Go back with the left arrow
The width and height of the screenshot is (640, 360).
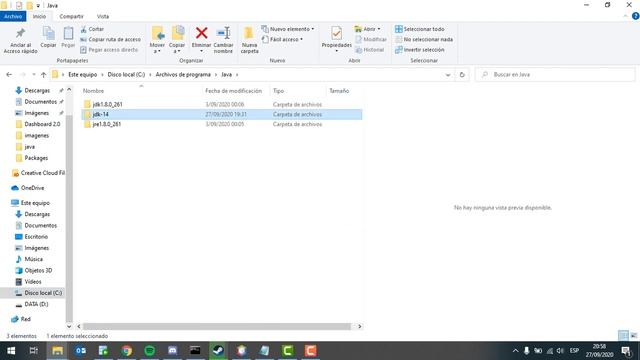pos(9,75)
